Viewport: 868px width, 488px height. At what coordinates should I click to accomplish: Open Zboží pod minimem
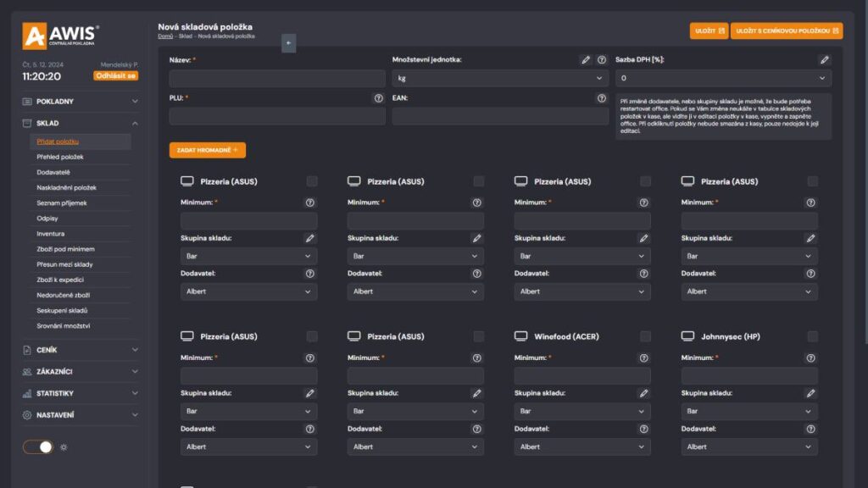(x=65, y=249)
